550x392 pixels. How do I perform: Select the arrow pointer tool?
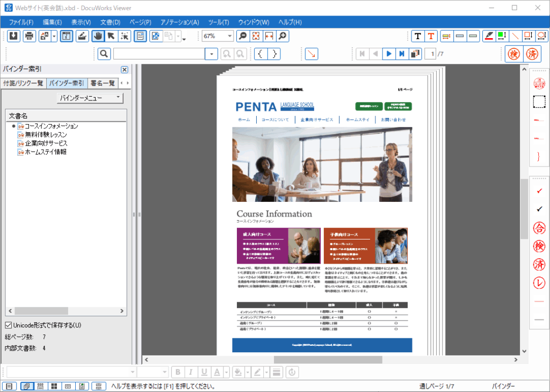click(111, 36)
